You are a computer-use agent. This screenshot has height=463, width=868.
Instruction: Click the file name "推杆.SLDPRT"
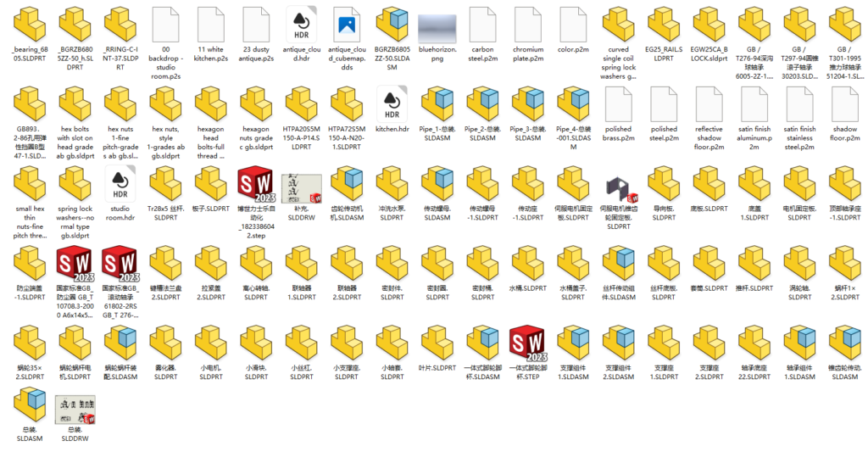[x=754, y=288]
